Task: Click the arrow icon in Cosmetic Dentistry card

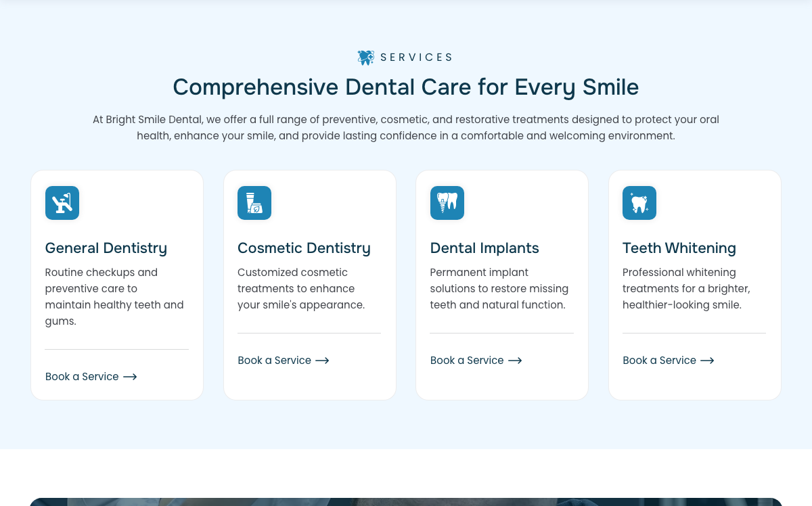Action: point(322,361)
